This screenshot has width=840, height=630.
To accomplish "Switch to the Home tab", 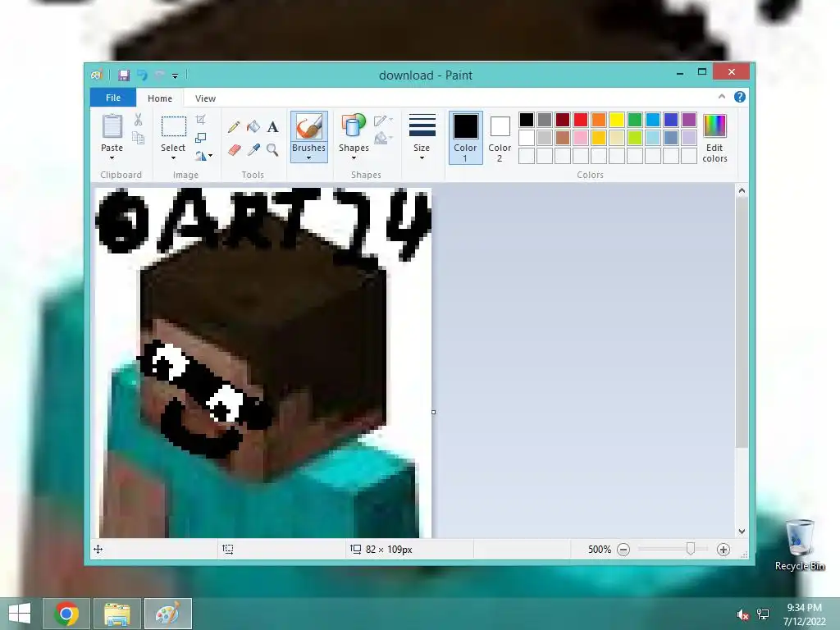I will point(160,98).
